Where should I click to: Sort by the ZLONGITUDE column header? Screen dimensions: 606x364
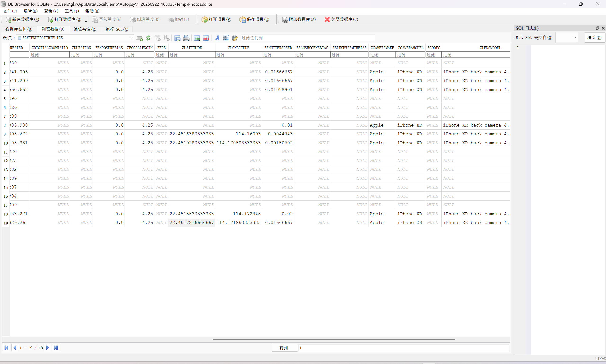238,48
